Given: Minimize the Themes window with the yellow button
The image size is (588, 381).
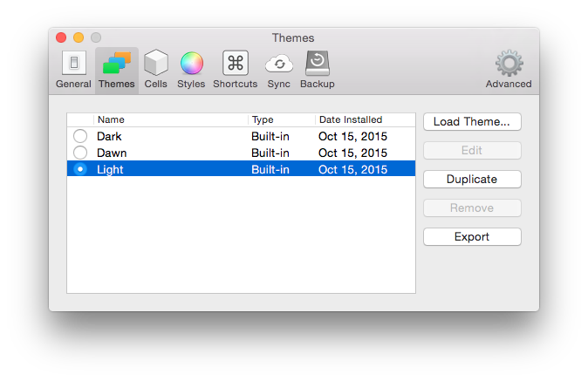Looking at the screenshot, I should [x=79, y=37].
